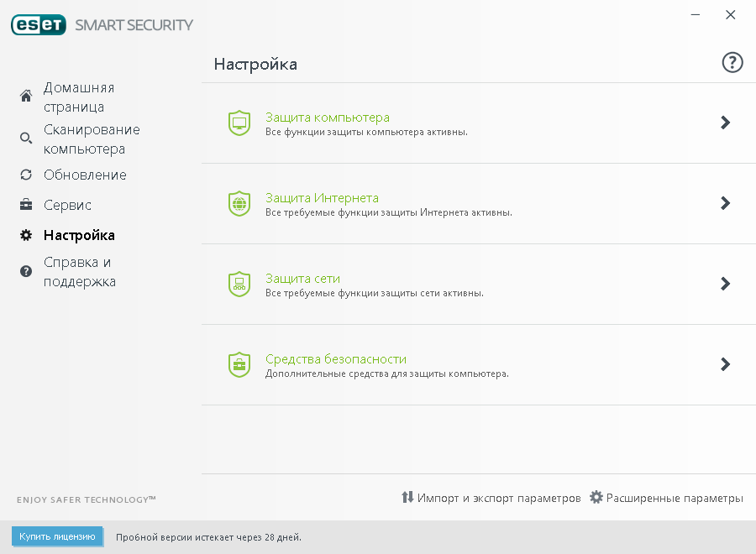Click text "Все требуемые функции защиты сети активны."

coord(375,293)
